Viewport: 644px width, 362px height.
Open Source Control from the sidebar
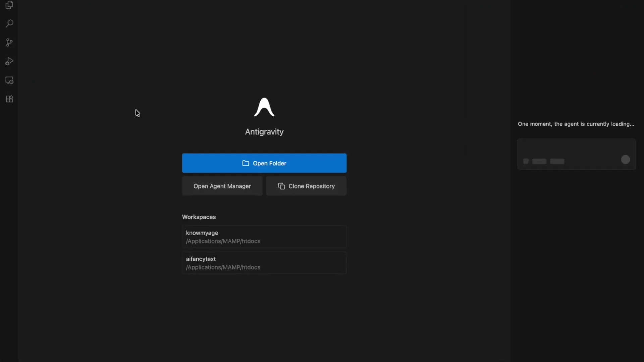9,42
